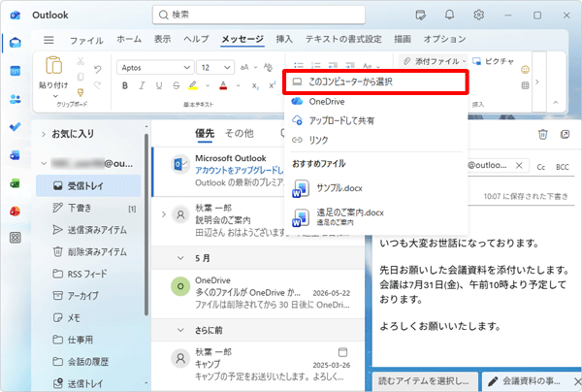Open the 挿入 tab
The height and width of the screenshot is (392, 582).
(284, 39)
